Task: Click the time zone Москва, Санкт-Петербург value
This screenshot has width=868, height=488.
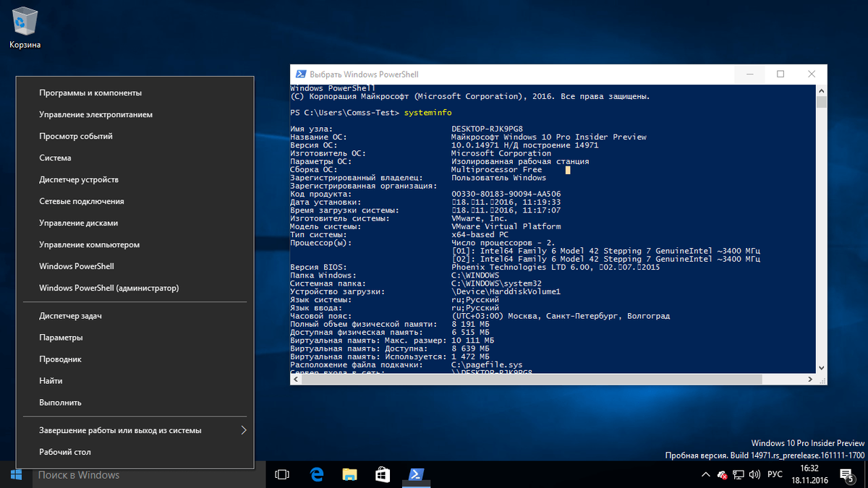Action: [x=561, y=316]
